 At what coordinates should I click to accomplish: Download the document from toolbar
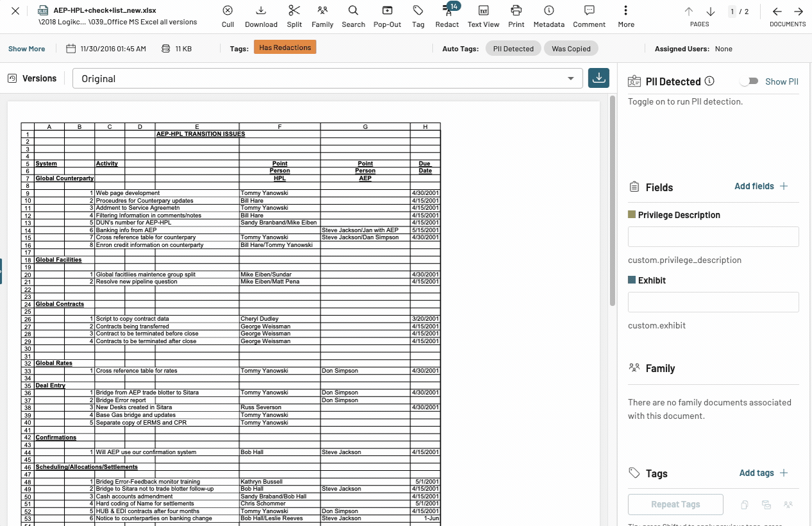click(261, 16)
